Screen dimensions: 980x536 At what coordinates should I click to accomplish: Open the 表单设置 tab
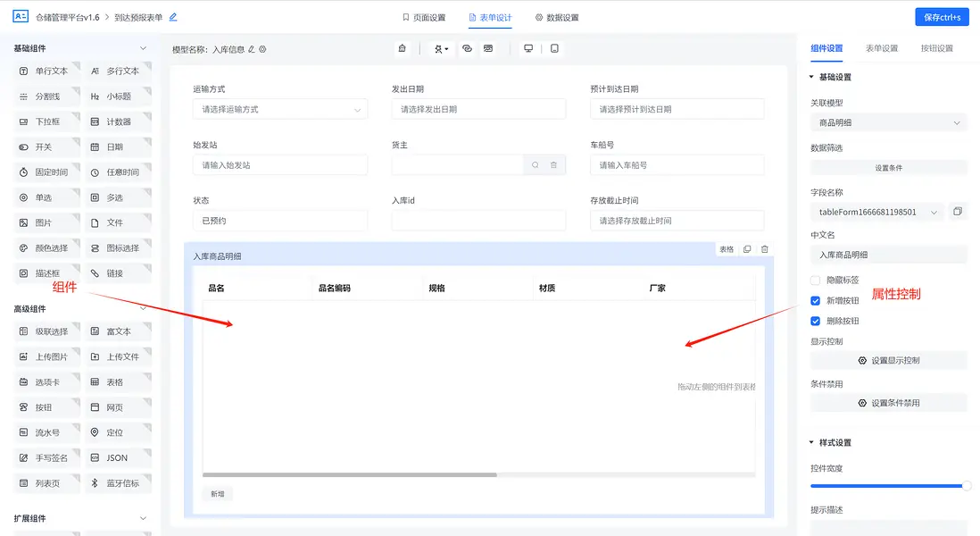point(881,48)
